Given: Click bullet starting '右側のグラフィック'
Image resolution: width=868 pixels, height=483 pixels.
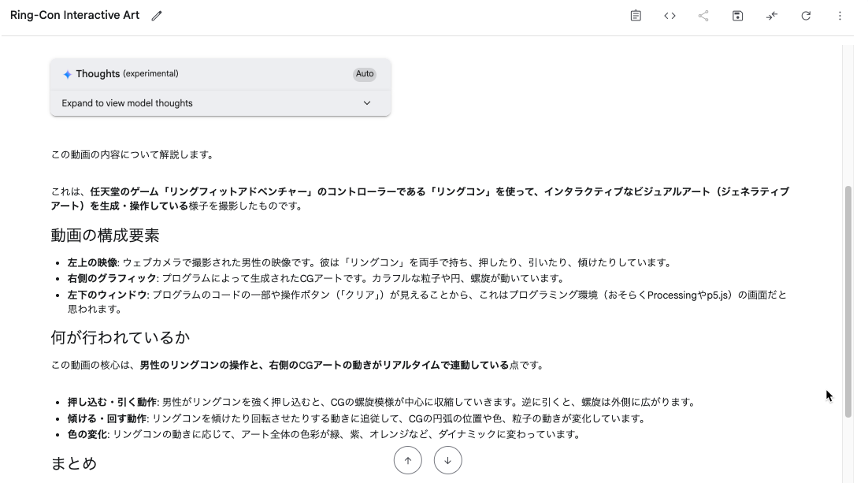Looking at the screenshot, I should point(316,279).
